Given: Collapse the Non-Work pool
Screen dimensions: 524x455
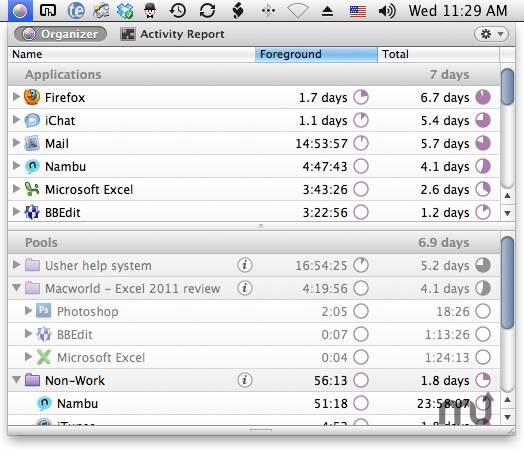Looking at the screenshot, I should [16, 380].
